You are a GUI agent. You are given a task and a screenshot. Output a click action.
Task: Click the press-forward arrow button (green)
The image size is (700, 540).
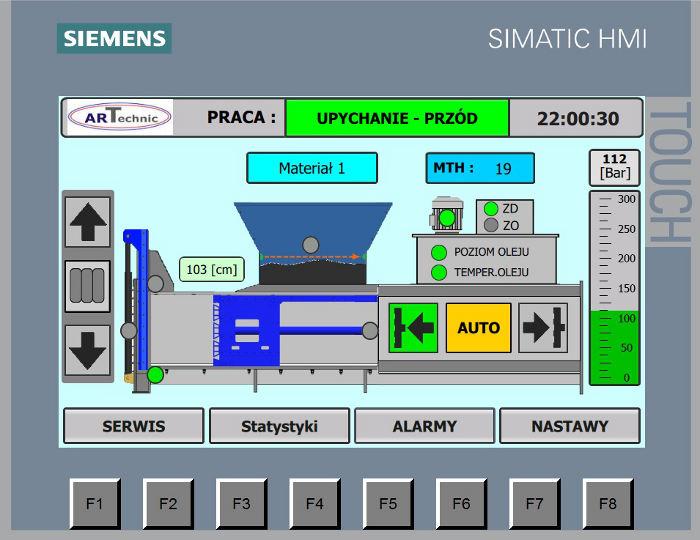(x=413, y=328)
